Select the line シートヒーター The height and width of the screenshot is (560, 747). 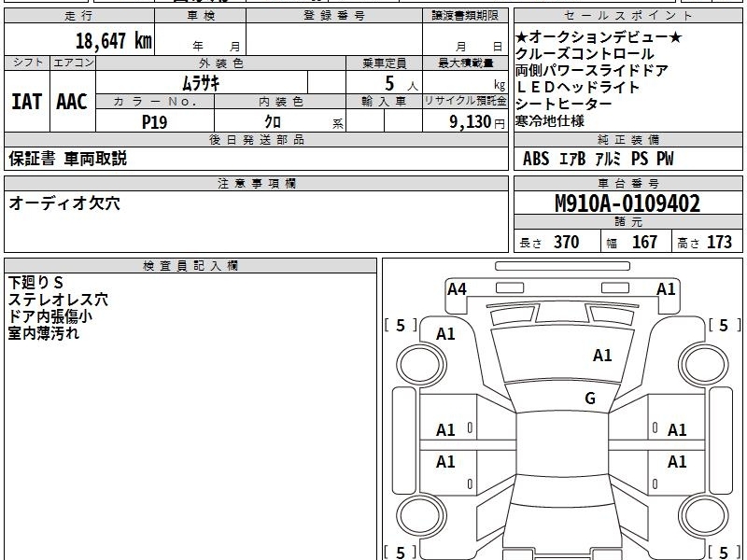click(564, 104)
